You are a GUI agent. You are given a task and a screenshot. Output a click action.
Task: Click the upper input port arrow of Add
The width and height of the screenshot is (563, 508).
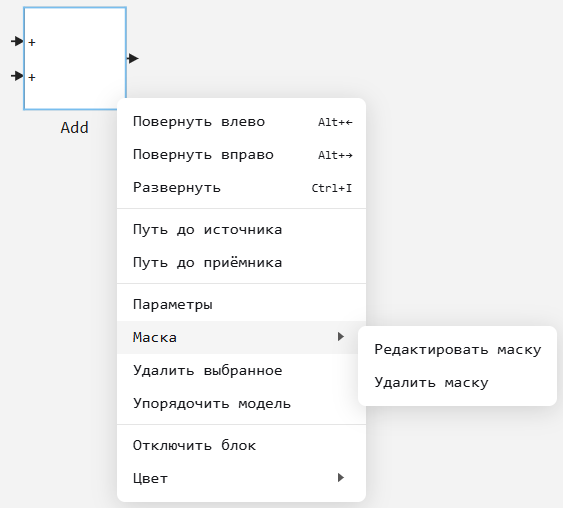[17, 41]
